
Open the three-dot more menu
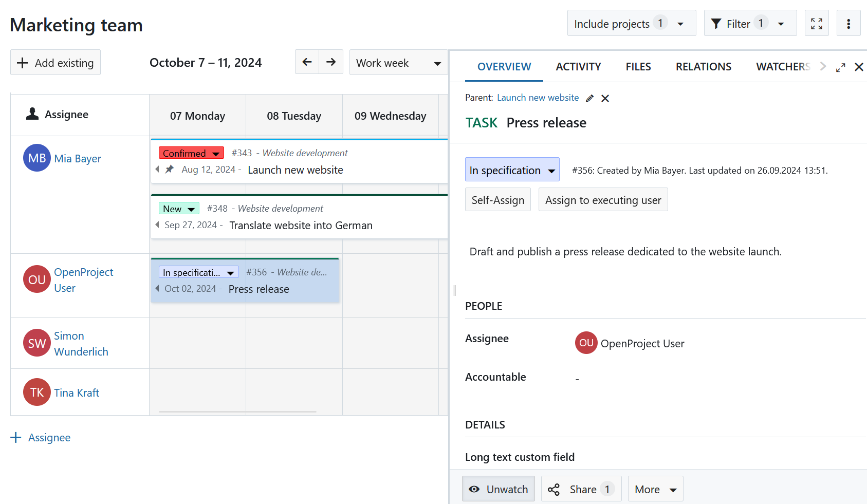coord(848,23)
